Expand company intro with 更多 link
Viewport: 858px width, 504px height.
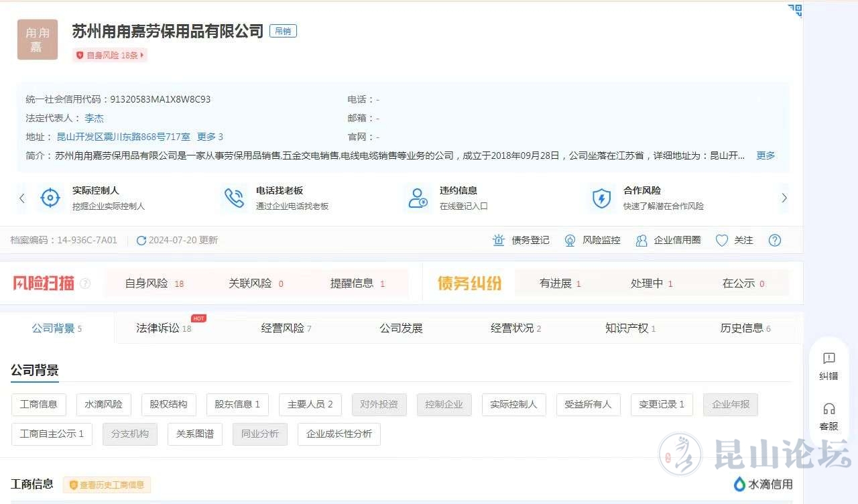click(x=765, y=155)
